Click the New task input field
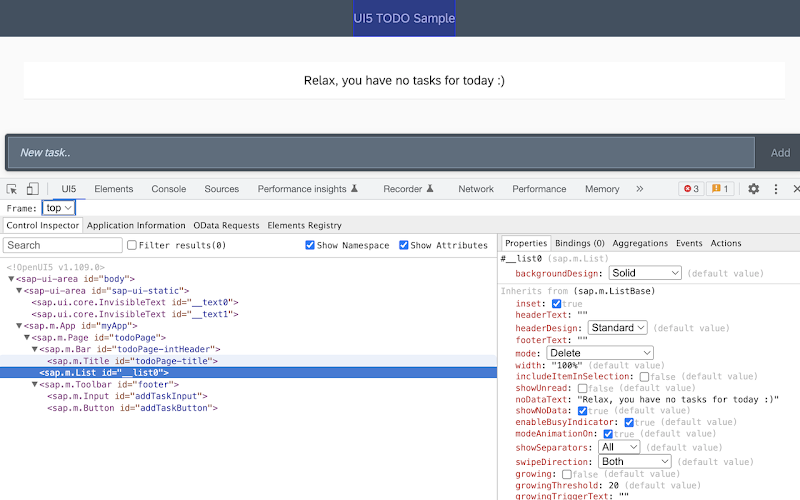This screenshot has height=500, width=800. point(382,153)
